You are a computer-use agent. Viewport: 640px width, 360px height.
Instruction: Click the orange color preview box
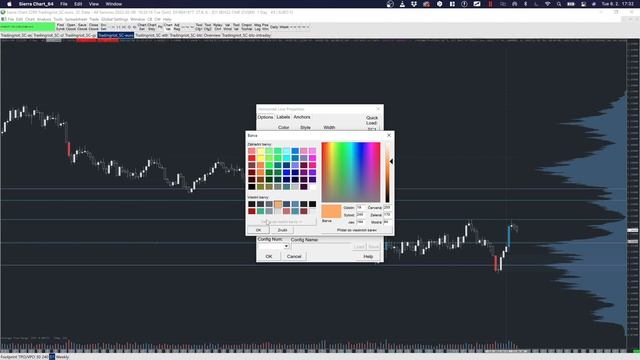tap(331, 211)
